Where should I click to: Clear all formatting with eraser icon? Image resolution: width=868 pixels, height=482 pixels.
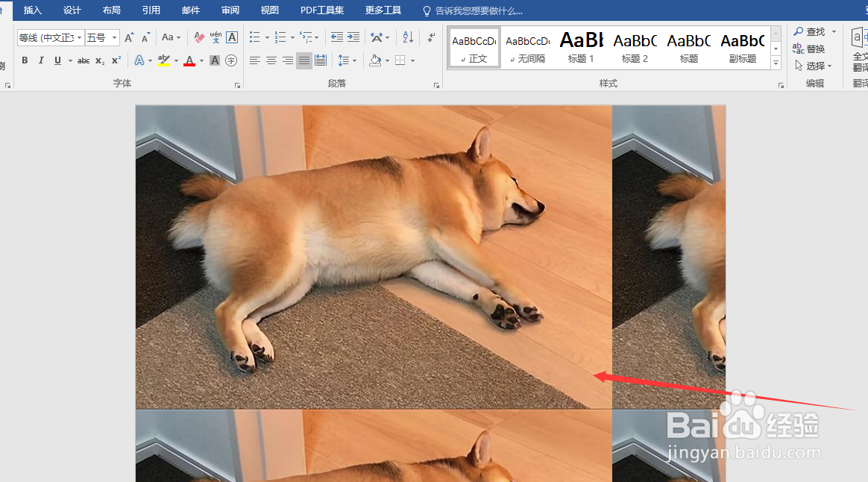[x=199, y=37]
